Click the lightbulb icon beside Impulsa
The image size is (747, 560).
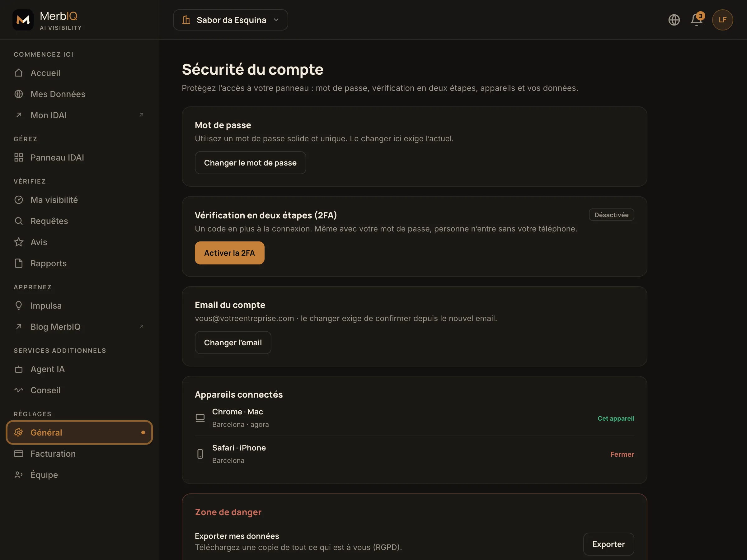19,306
